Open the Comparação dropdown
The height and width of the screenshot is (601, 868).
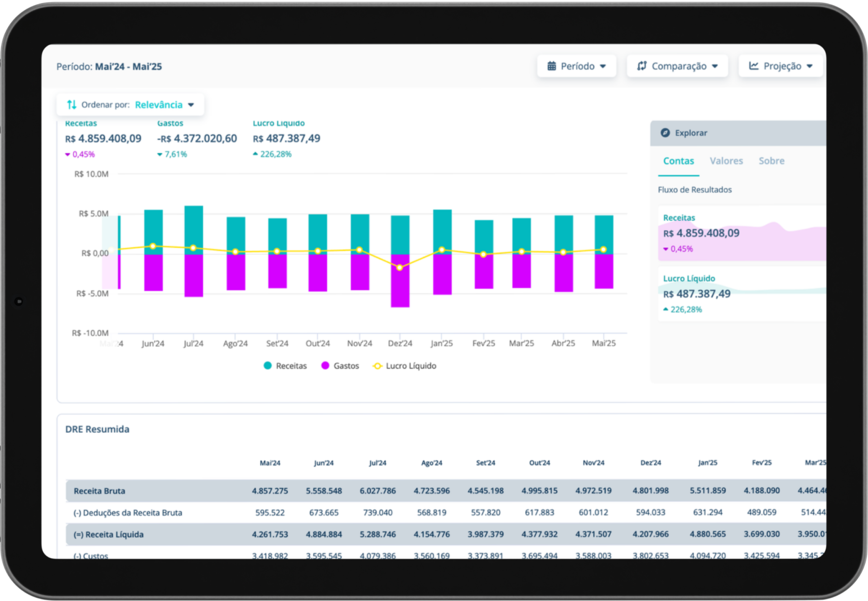pos(677,66)
